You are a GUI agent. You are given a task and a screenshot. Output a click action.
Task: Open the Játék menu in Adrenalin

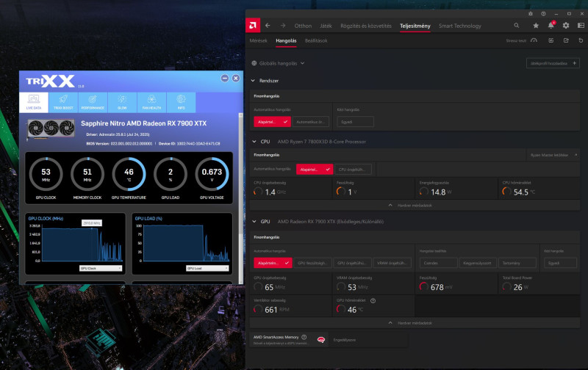326,26
